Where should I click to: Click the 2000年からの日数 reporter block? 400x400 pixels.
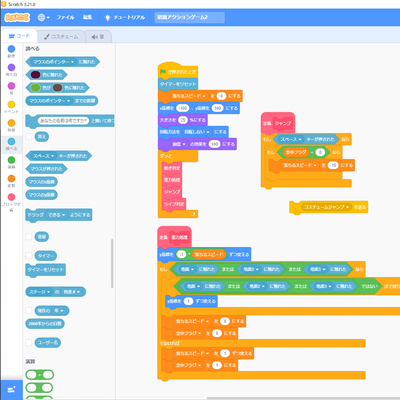point(45,323)
